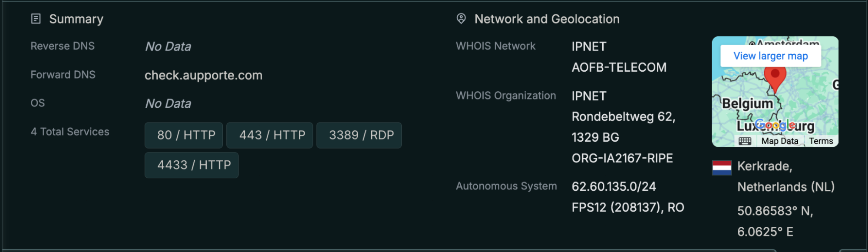Click the View larger map link
This screenshot has height=252, width=868.
click(770, 56)
